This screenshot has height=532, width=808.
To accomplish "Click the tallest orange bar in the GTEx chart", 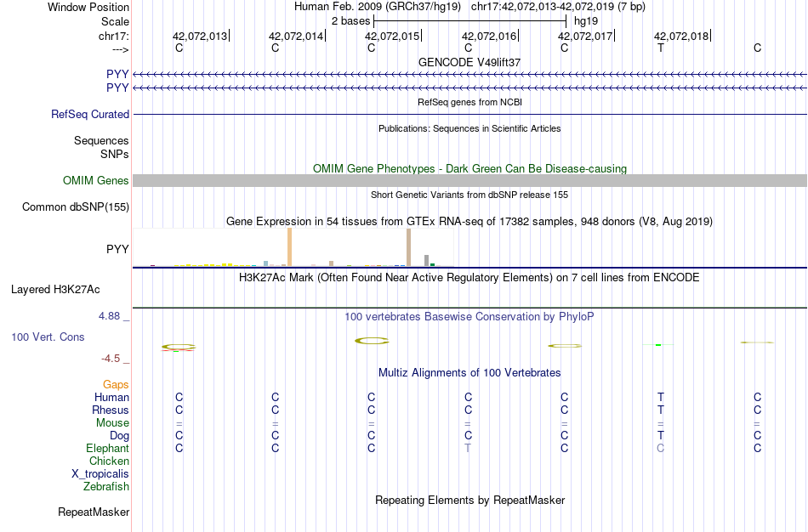I will (289, 247).
